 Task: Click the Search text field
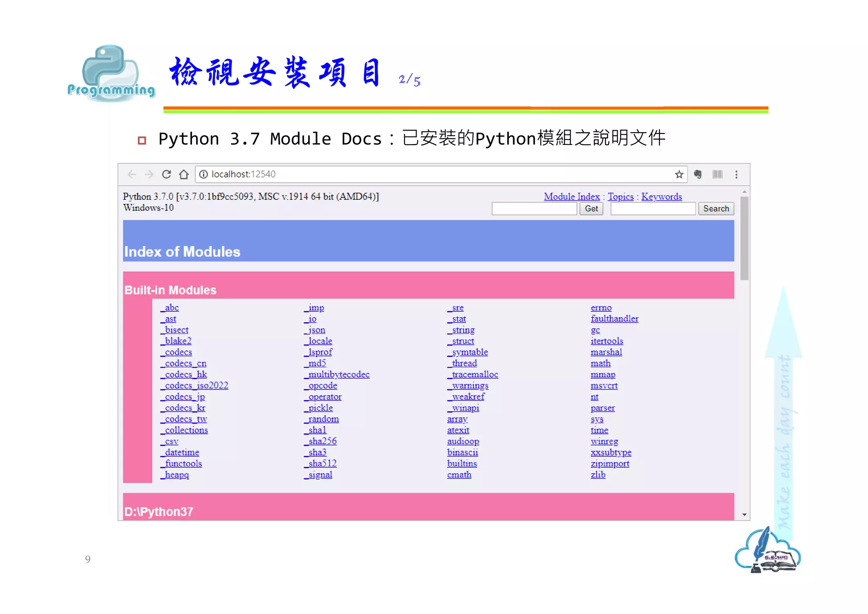tap(653, 209)
